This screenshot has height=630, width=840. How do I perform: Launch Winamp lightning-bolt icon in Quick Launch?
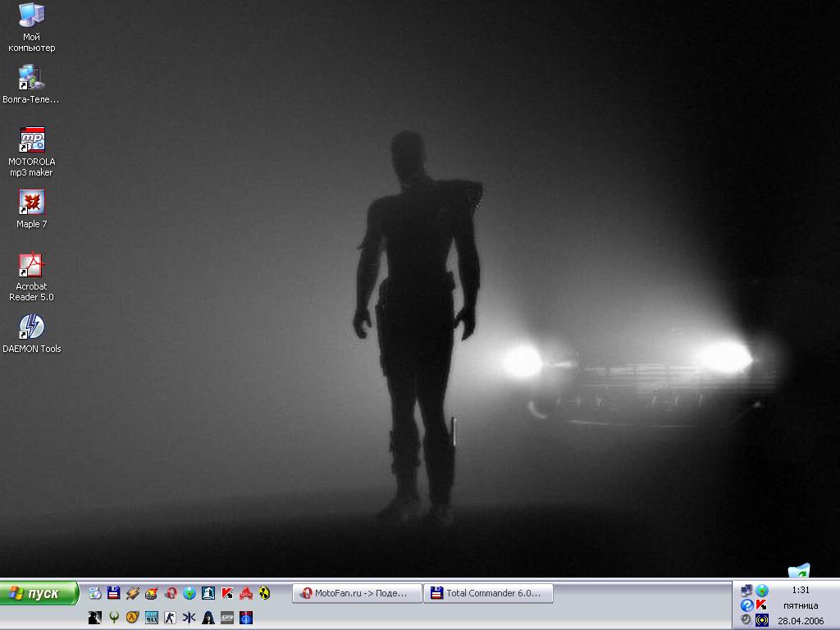[132, 592]
